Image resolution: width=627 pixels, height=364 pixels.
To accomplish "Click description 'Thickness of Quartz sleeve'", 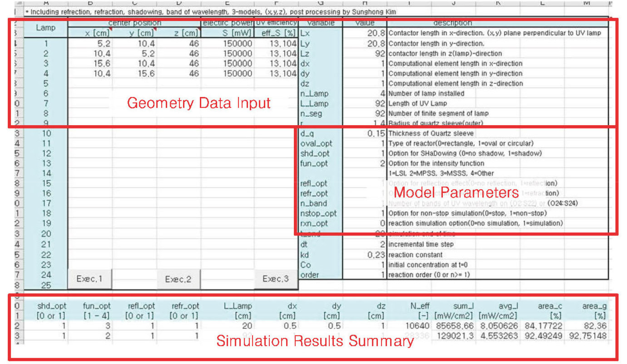I will click(431, 133).
